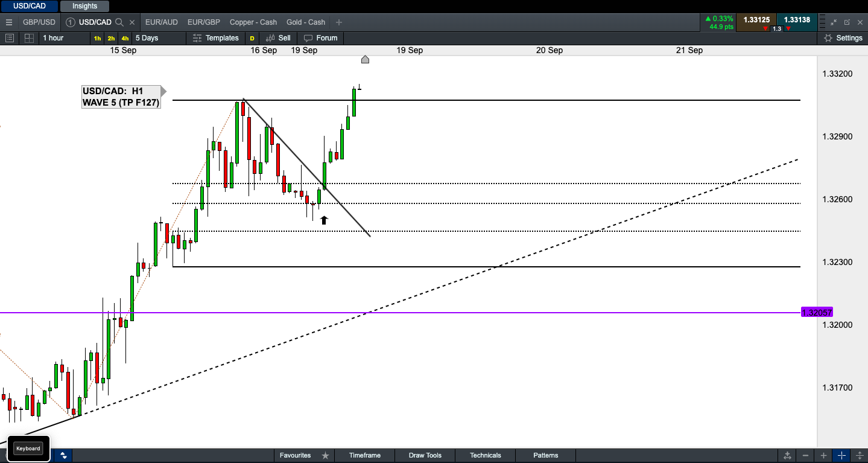Switch to the EUR/AUD tab
Viewport: 868px width, 463px height.
pos(161,22)
